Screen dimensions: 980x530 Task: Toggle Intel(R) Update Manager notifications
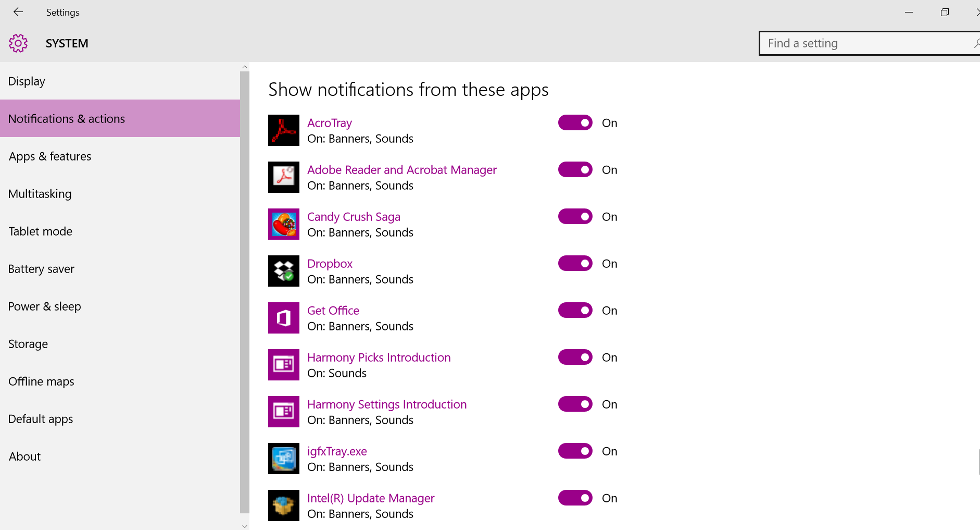575,498
